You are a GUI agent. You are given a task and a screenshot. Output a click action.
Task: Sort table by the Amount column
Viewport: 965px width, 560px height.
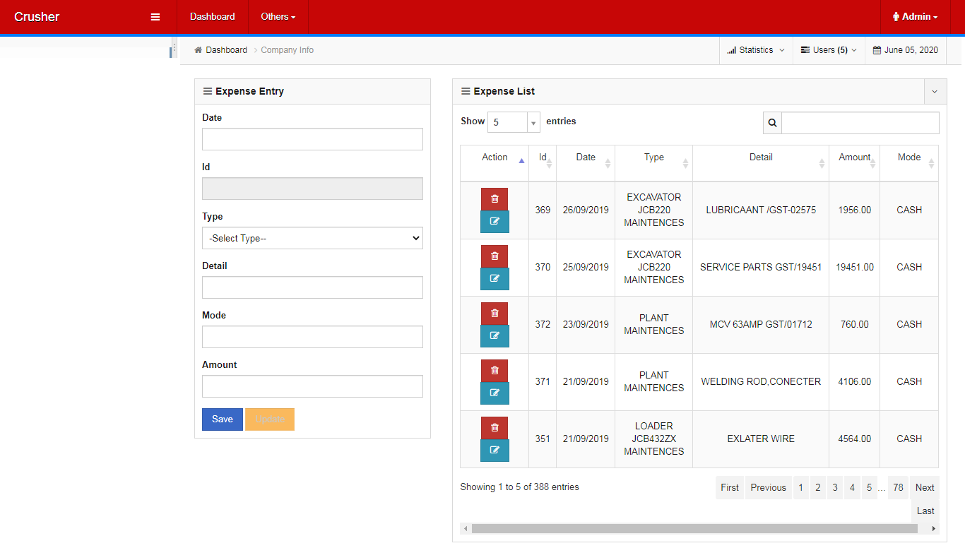click(x=855, y=163)
